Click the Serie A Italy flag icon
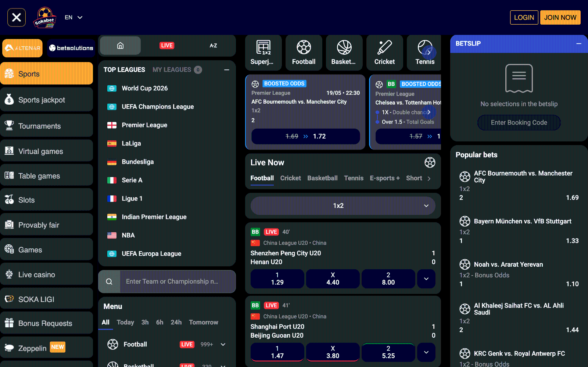This screenshot has height=367, width=588. [112, 180]
